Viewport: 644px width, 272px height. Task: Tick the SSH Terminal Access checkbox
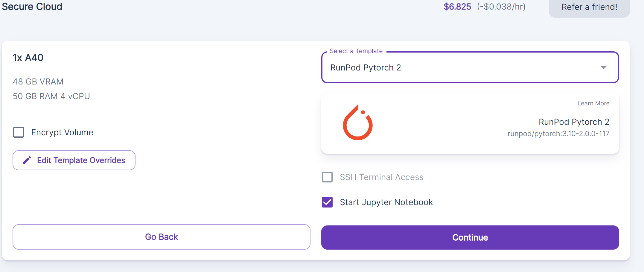coord(327,177)
